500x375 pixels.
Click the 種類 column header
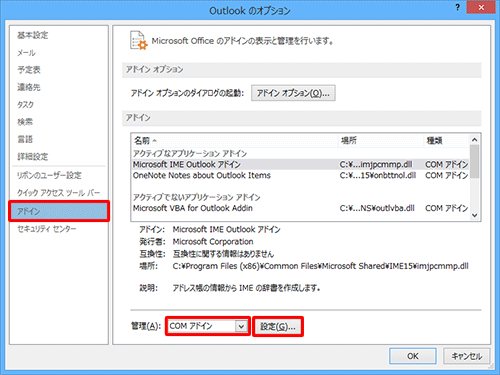447,141
